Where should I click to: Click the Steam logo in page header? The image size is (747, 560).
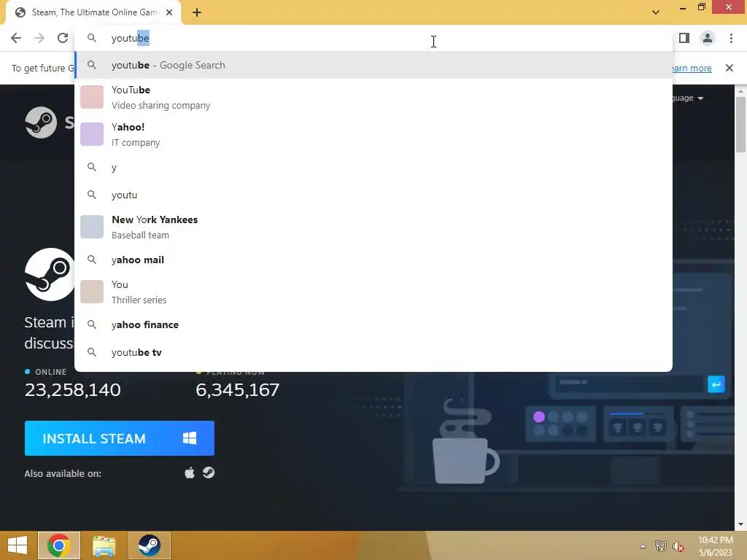[x=41, y=122]
